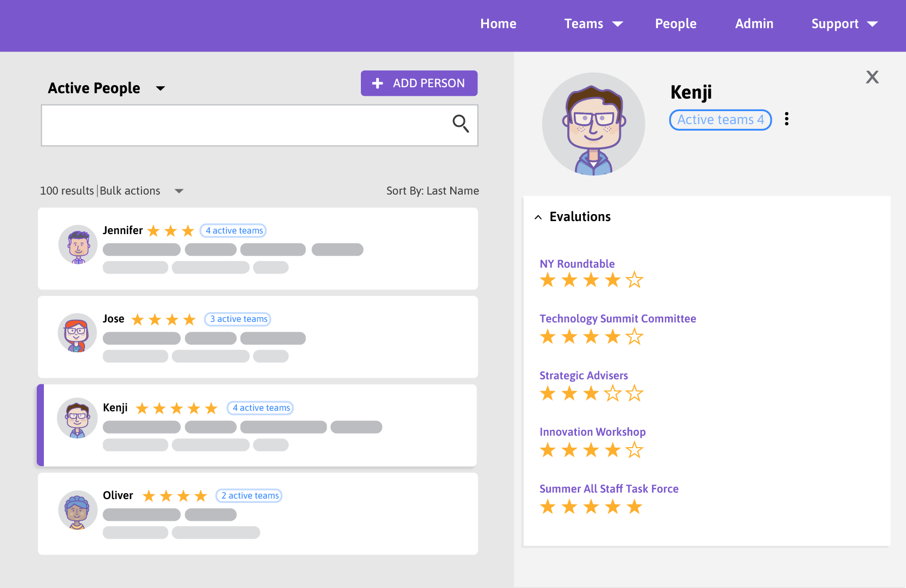906x588 pixels.
Task: Click inside the people search field
Action: click(x=244, y=125)
